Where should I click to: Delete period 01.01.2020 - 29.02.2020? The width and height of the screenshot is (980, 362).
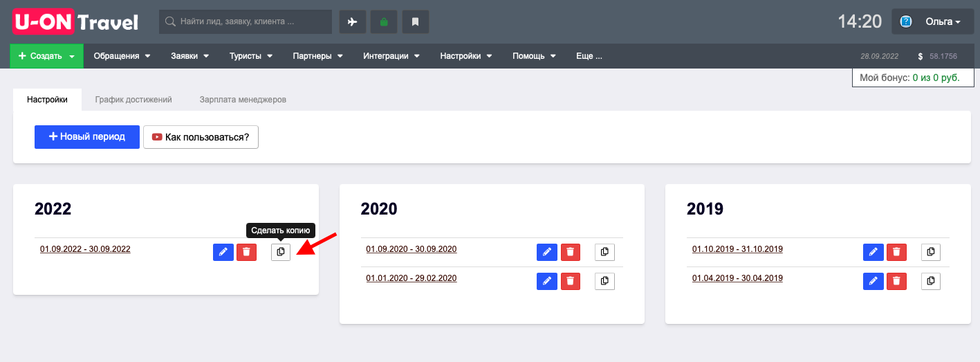(x=571, y=280)
